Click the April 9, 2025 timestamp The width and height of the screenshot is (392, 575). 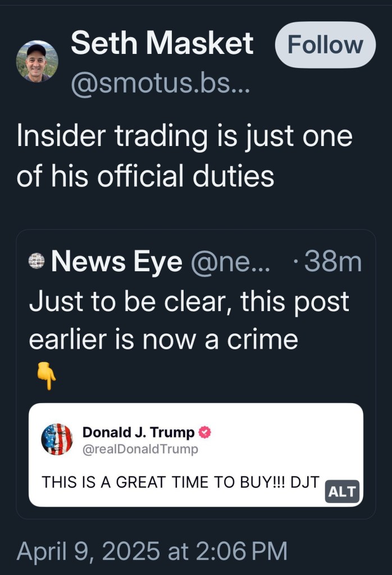[152, 551]
